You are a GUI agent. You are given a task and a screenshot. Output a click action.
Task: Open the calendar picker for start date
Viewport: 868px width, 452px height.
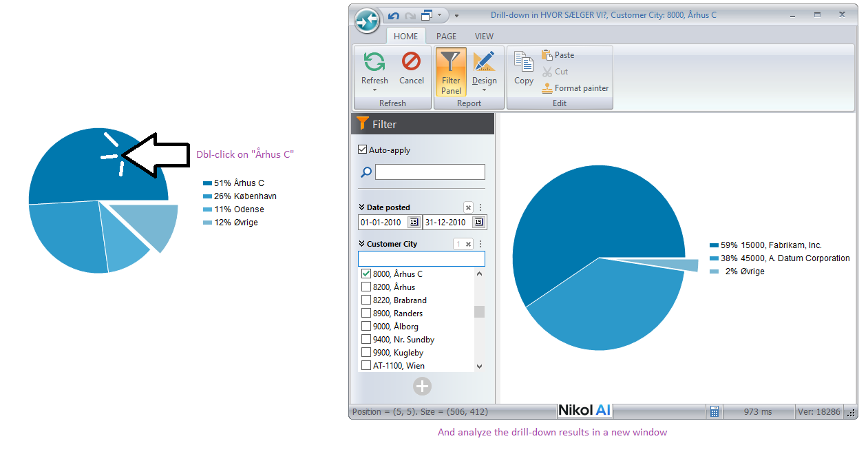[414, 222]
